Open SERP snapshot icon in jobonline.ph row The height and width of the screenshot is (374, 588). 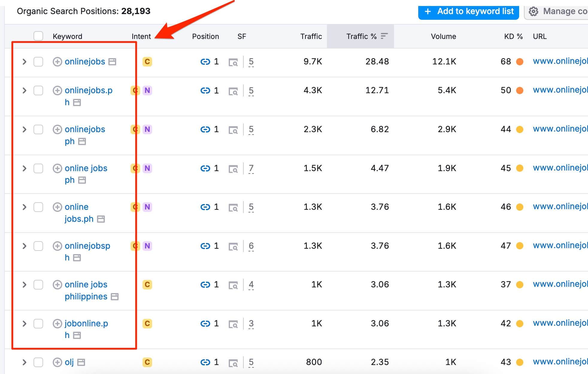233,324
